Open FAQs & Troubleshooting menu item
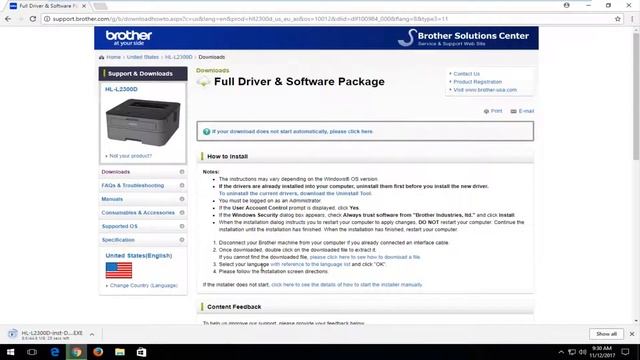The image size is (640, 360). pyautogui.click(x=133, y=185)
